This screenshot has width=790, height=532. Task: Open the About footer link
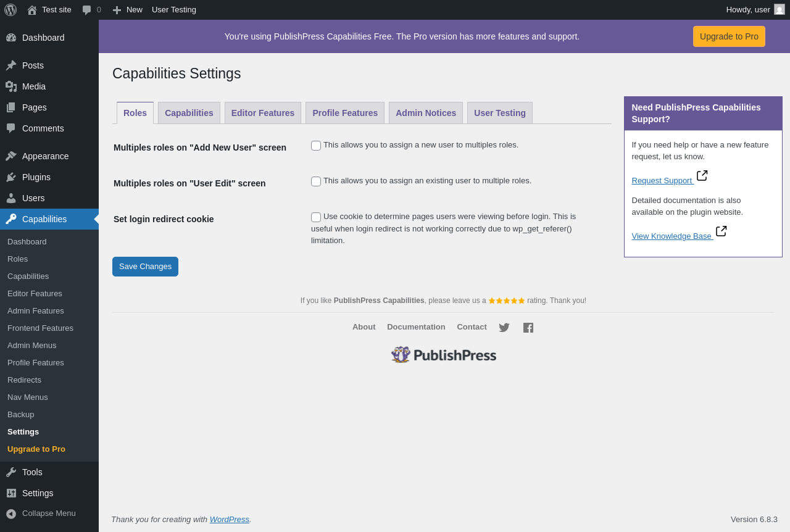click(364, 327)
